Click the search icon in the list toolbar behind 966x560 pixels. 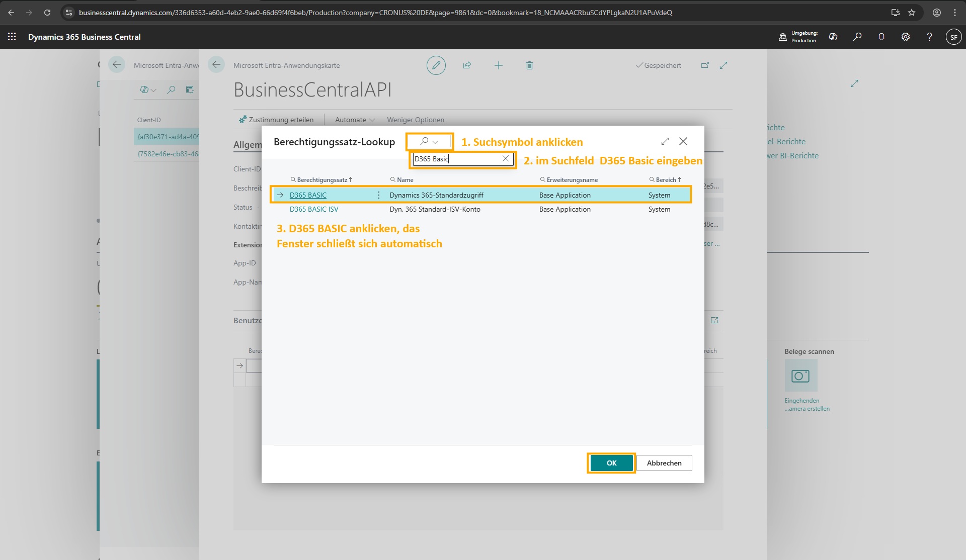point(171,89)
